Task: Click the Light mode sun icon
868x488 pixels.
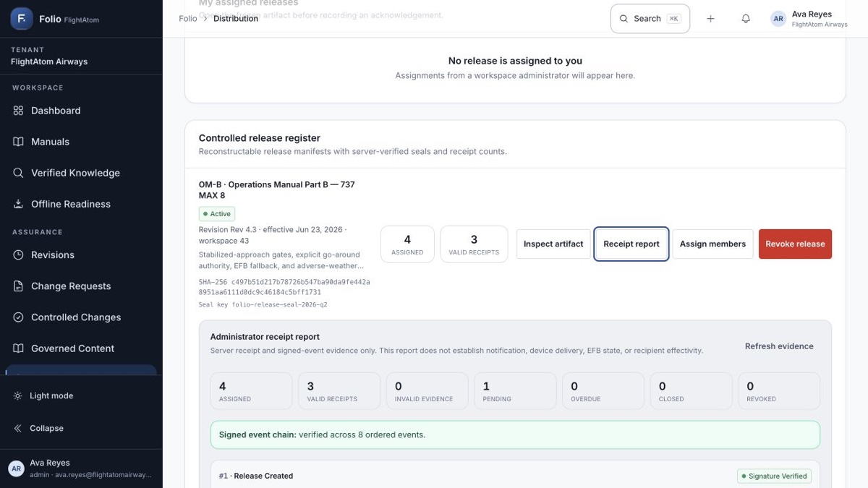Action: [x=17, y=395]
